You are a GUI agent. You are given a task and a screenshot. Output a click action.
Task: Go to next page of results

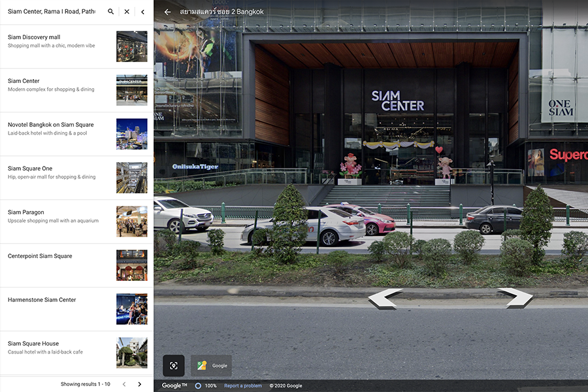(139, 384)
